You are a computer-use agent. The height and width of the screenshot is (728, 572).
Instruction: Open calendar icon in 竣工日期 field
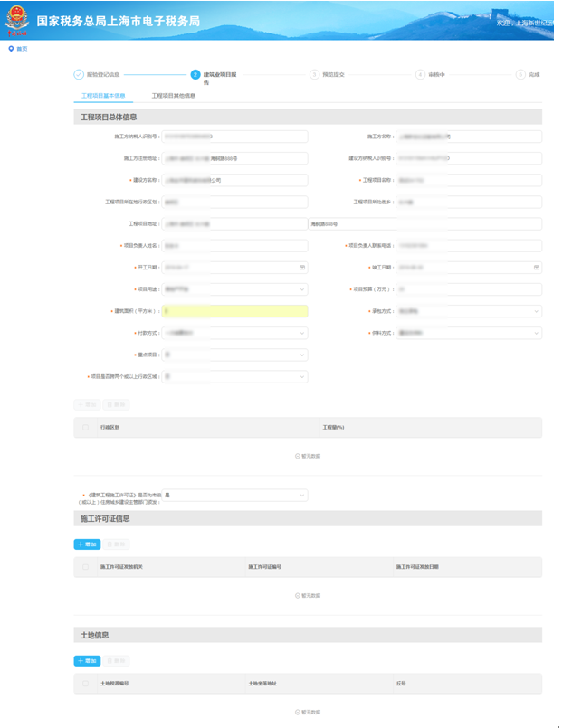click(536, 268)
